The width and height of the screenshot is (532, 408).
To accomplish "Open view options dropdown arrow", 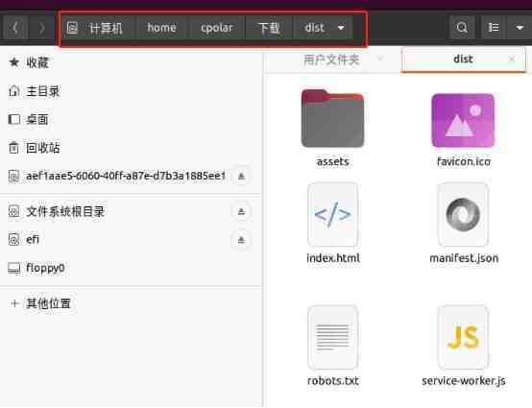I will pos(520,28).
